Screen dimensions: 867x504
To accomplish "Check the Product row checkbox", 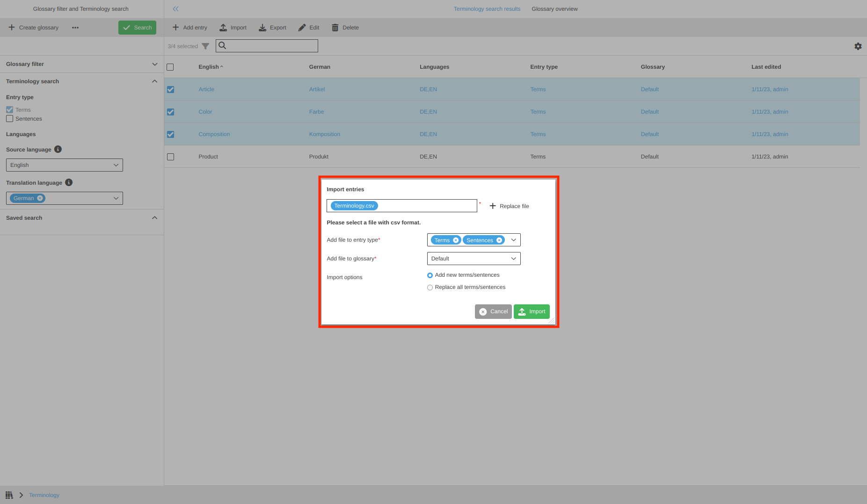I will click(x=170, y=157).
